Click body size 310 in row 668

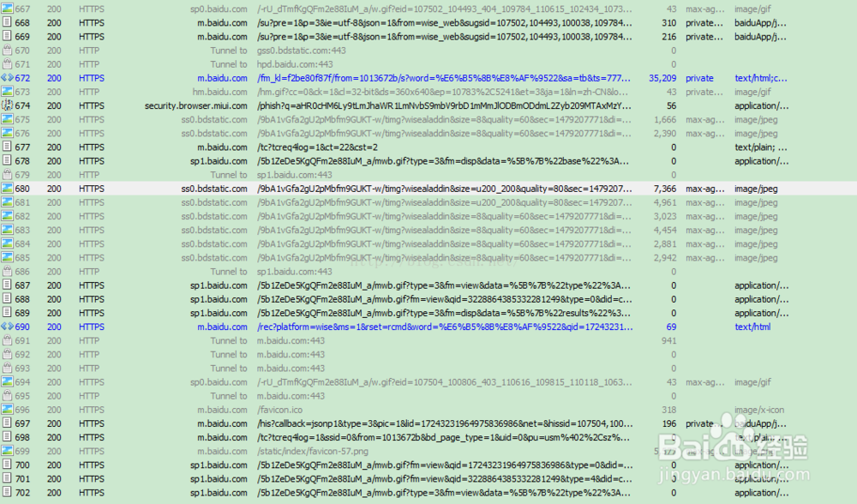tap(668, 23)
